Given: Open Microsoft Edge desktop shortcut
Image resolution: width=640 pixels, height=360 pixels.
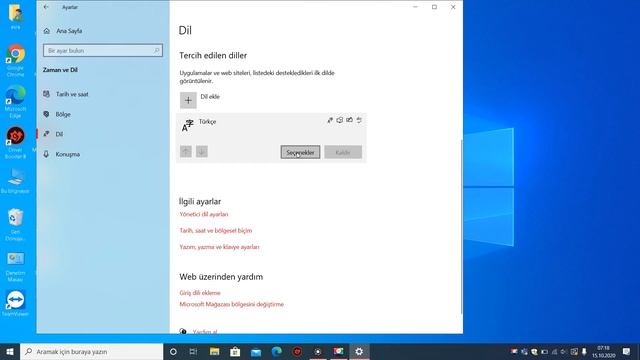Looking at the screenshot, I should click(x=16, y=101).
